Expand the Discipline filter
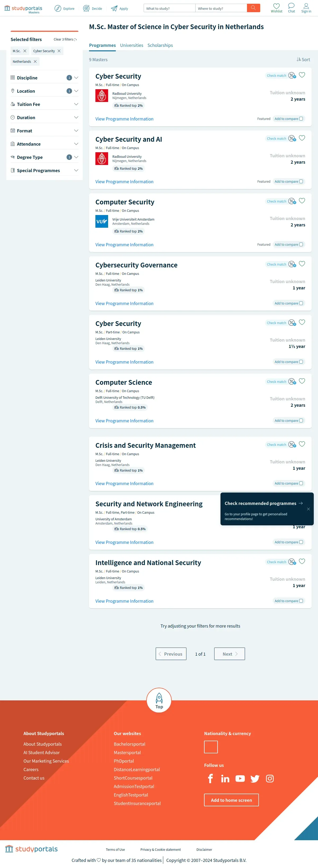The width and height of the screenshot is (318, 868). [x=44, y=78]
